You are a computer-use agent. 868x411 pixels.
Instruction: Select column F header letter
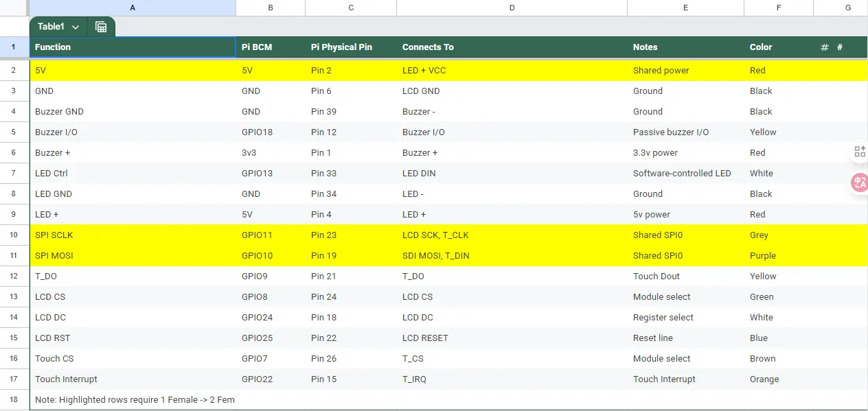click(778, 8)
